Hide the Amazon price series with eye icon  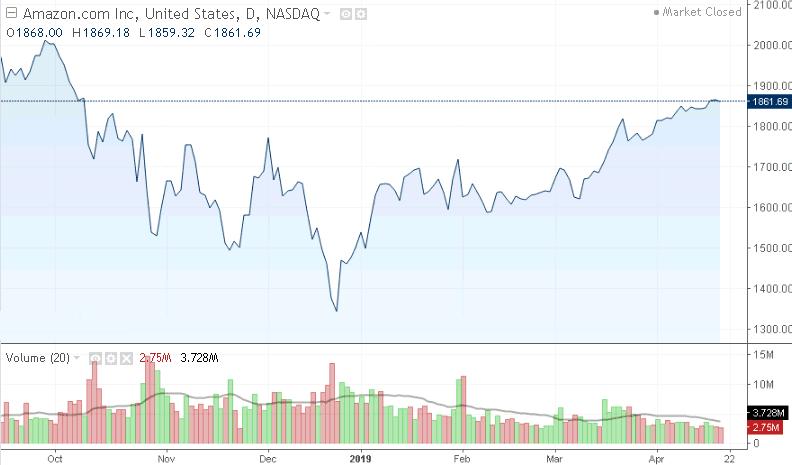tap(346, 13)
